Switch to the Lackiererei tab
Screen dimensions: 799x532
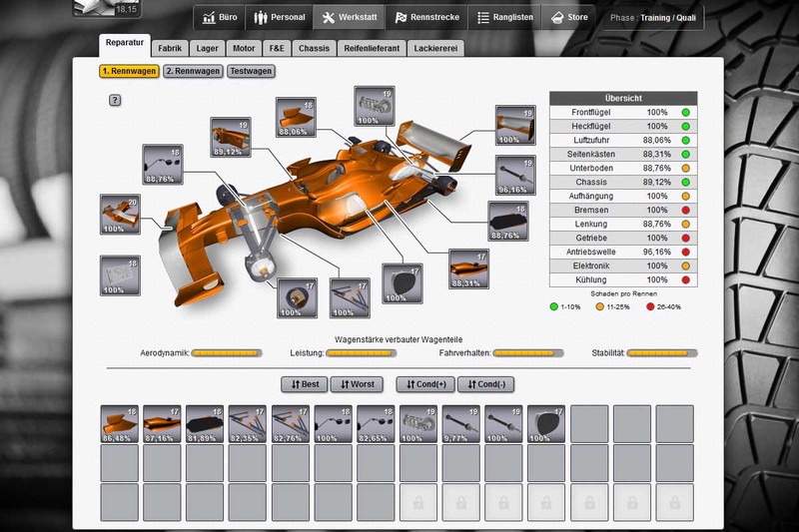pos(435,48)
